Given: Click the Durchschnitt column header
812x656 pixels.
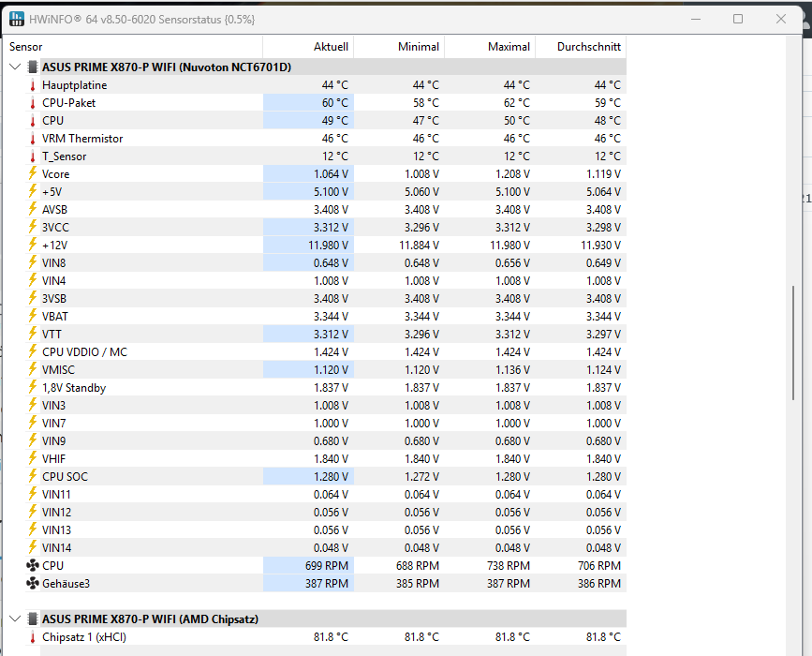Looking at the screenshot, I should (x=581, y=47).
